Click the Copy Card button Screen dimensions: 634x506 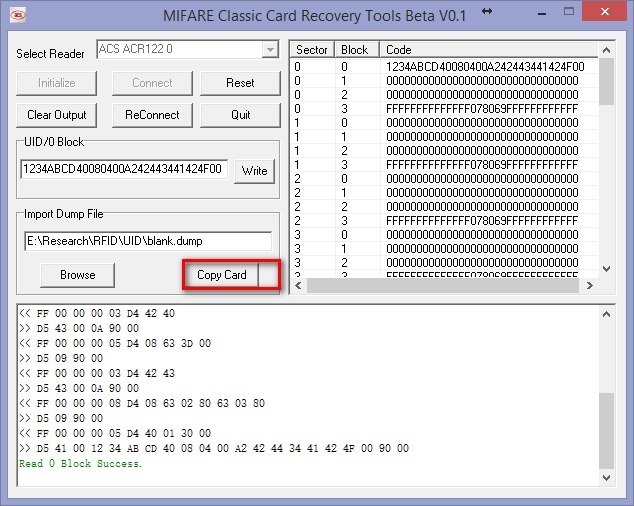click(x=222, y=275)
